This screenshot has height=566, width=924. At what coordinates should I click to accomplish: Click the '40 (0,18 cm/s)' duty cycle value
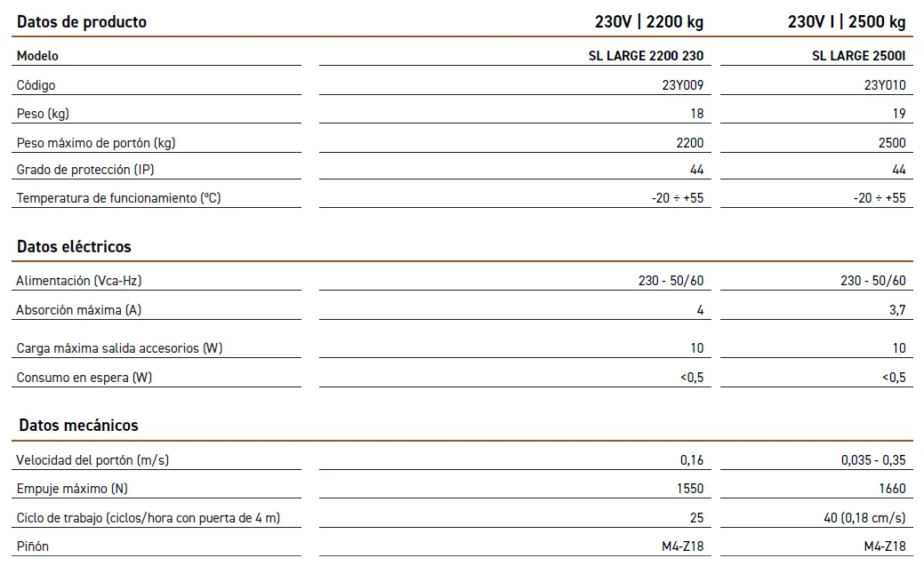point(864,518)
